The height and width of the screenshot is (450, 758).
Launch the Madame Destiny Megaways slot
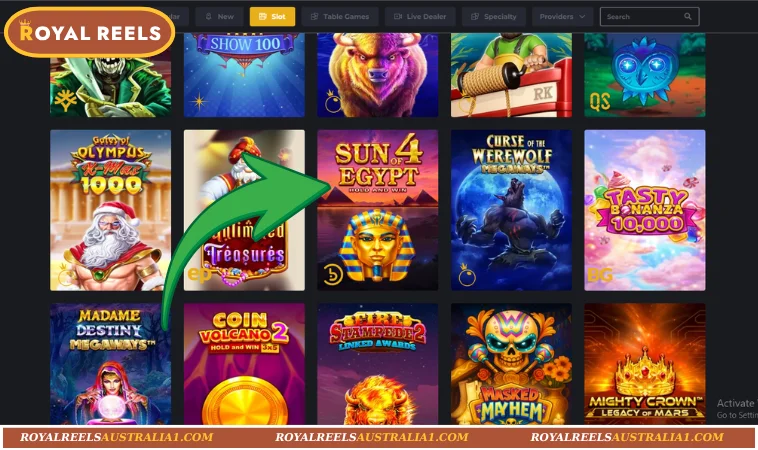[x=110, y=364]
